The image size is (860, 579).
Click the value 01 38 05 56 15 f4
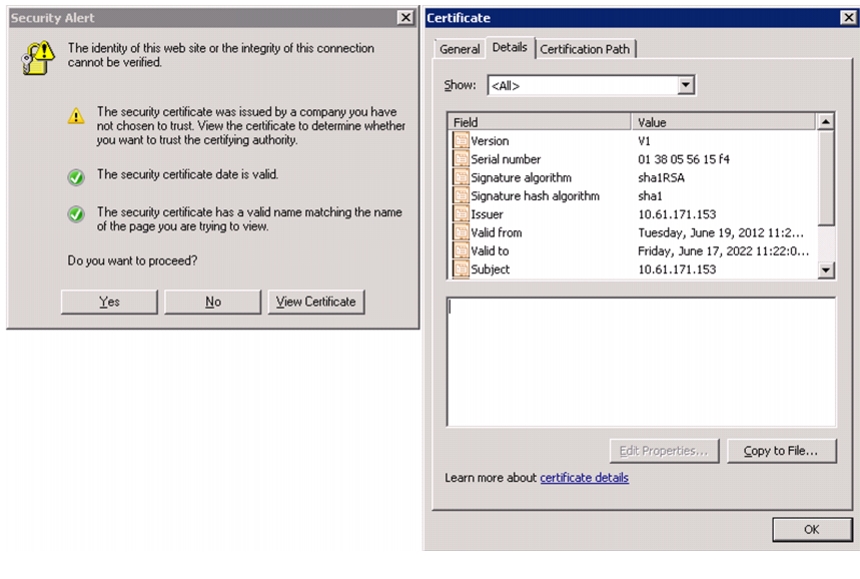click(683, 159)
